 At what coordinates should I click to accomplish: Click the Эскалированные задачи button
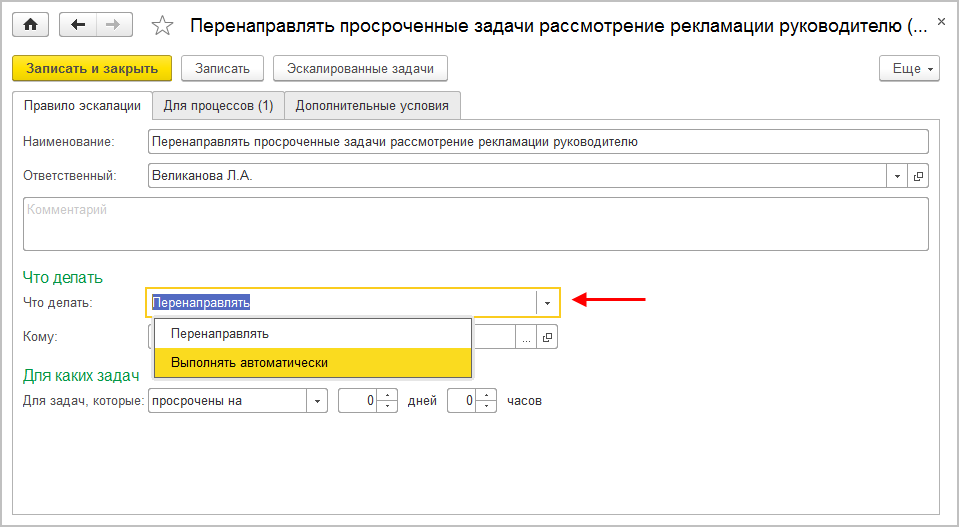[x=360, y=68]
